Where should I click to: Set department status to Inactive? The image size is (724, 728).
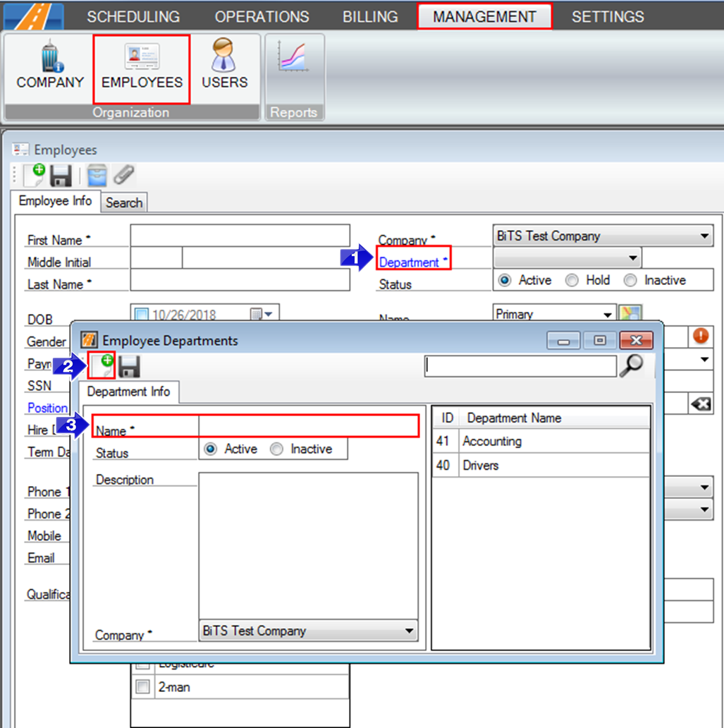[276, 449]
